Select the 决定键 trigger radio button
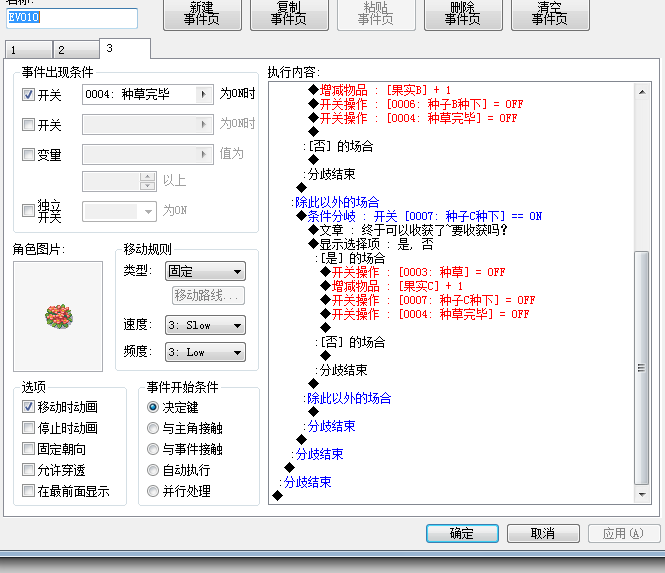The height and width of the screenshot is (573, 665). 153,407
